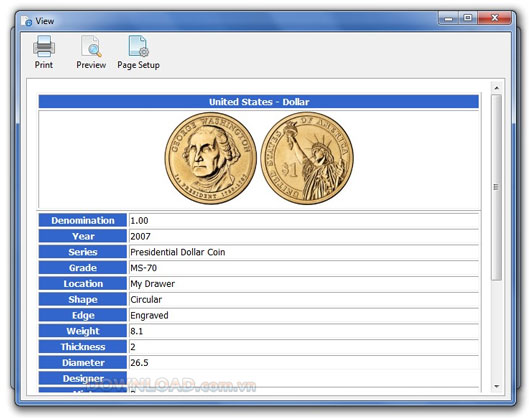The width and height of the screenshot is (530, 418).
Task: Click scrollbar down arrow
Action: click(496, 386)
